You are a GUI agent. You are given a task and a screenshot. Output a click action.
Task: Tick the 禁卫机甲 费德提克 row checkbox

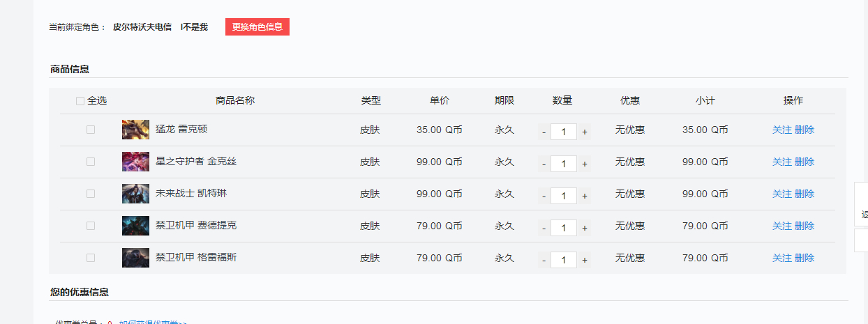coord(91,226)
